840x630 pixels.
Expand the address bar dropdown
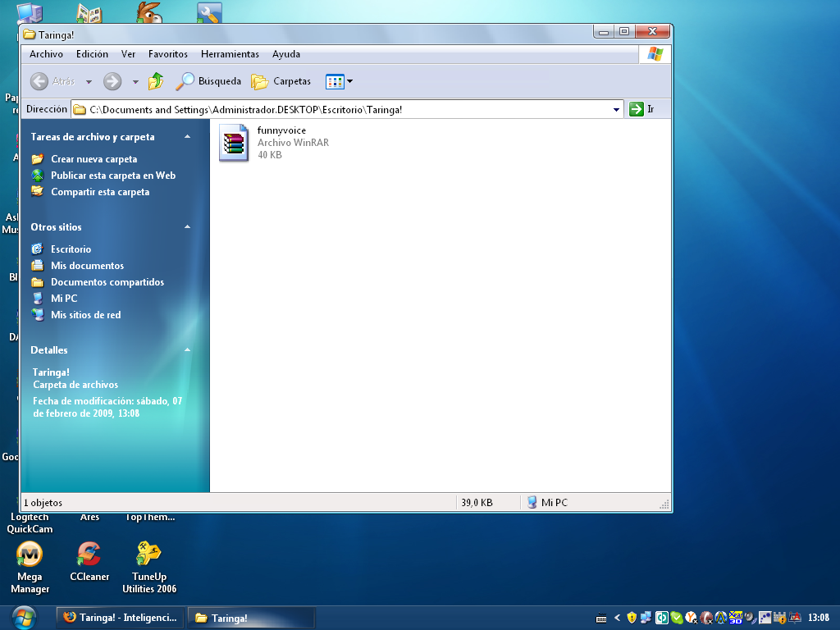(616, 109)
